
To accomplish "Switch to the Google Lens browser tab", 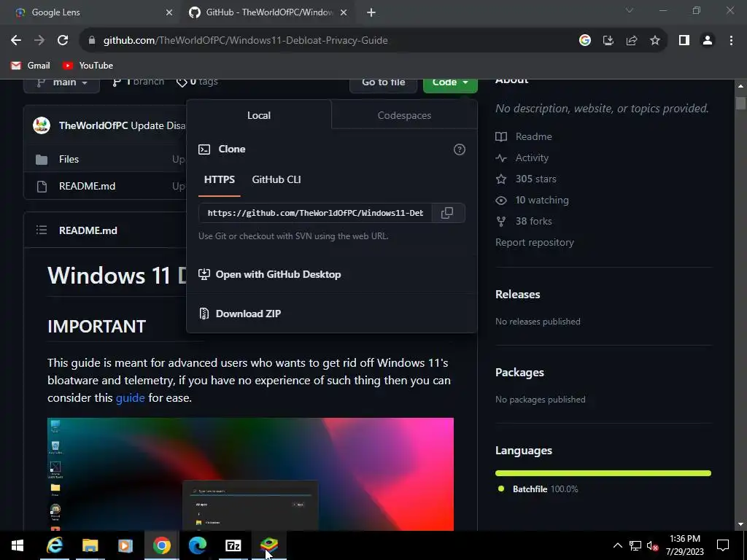I will 90,13.
